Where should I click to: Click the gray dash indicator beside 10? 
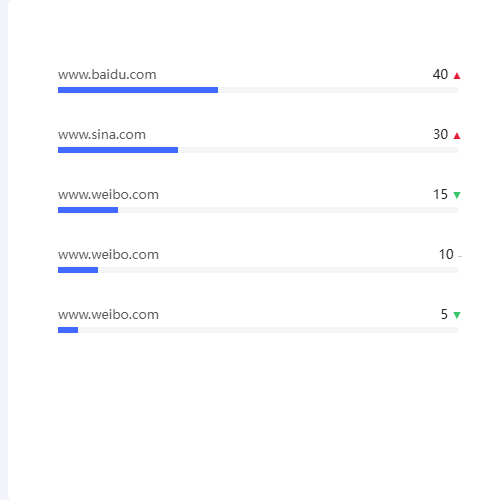pos(460,256)
